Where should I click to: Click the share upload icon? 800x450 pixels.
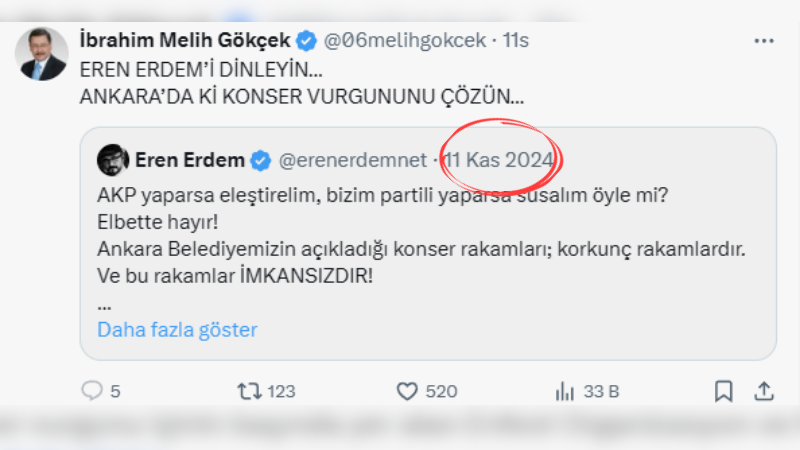[x=764, y=391]
